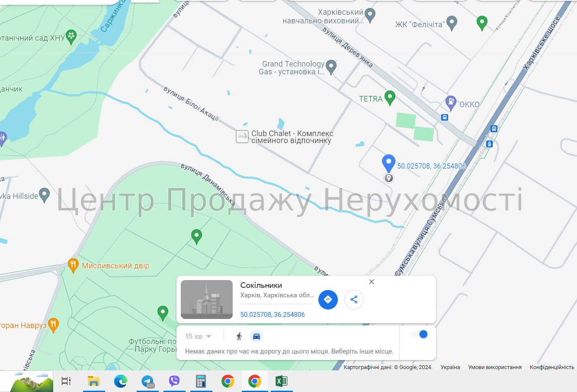Viewport: 577px width, 392px height.
Task: Select the Hillside grey pin
Action: [44, 195]
